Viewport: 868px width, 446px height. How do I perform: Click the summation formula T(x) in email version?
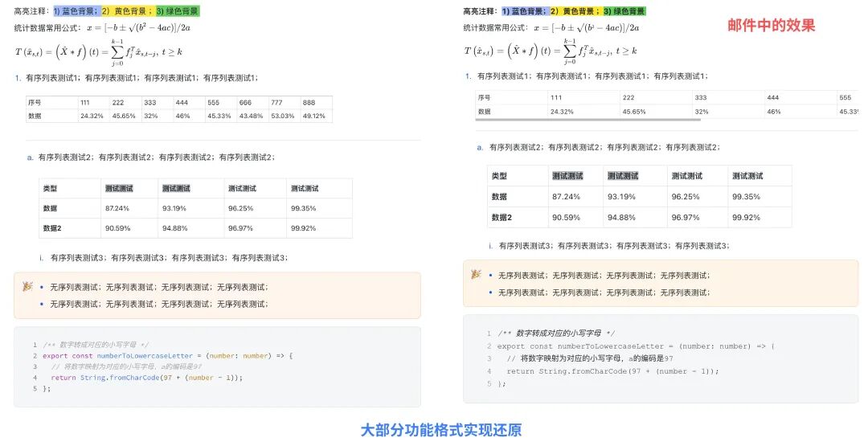coord(551,51)
